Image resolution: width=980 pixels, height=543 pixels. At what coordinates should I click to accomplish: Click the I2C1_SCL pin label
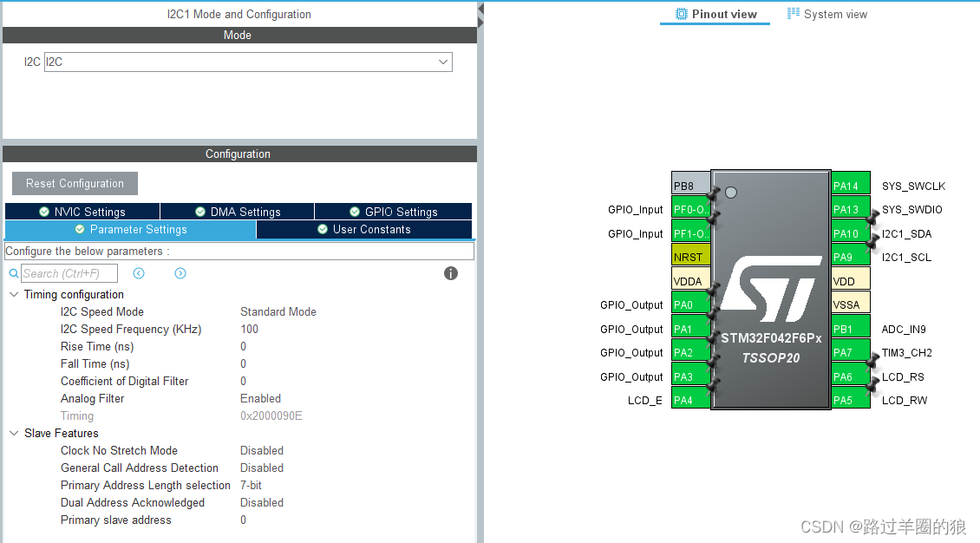coord(906,257)
